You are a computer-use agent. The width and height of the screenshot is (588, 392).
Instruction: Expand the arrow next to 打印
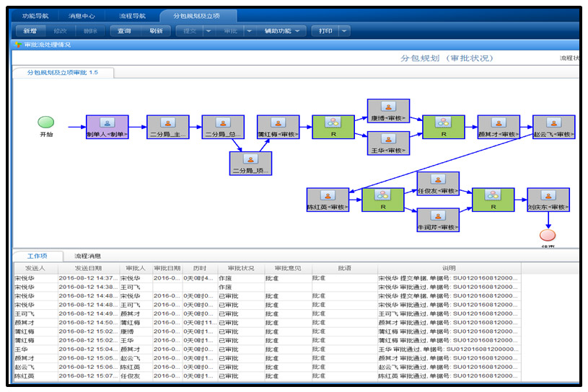344,31
